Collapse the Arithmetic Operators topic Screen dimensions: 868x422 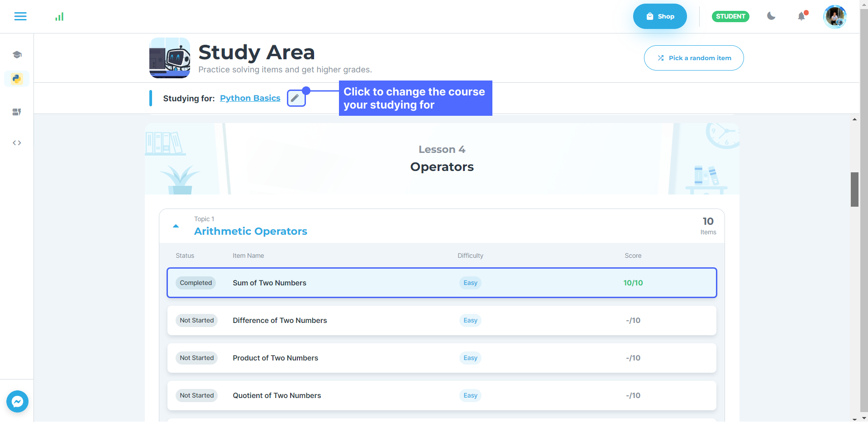click(176, 226)
